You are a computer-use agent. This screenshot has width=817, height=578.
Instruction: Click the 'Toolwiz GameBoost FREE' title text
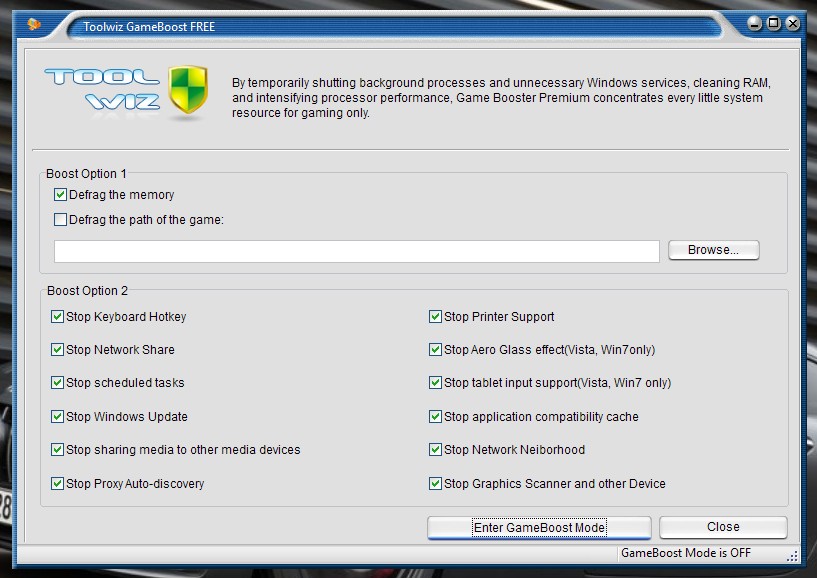[x=149, y=27]
